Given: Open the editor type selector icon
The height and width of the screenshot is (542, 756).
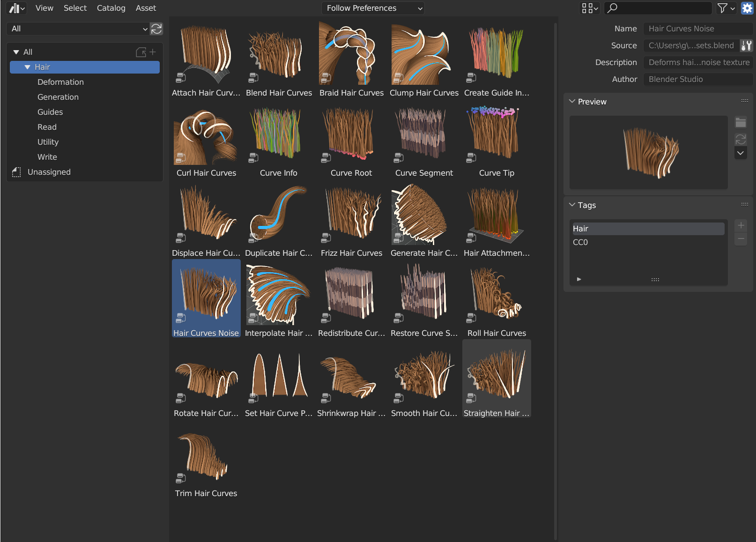Looking at the screenshot, I should point(17,8).
